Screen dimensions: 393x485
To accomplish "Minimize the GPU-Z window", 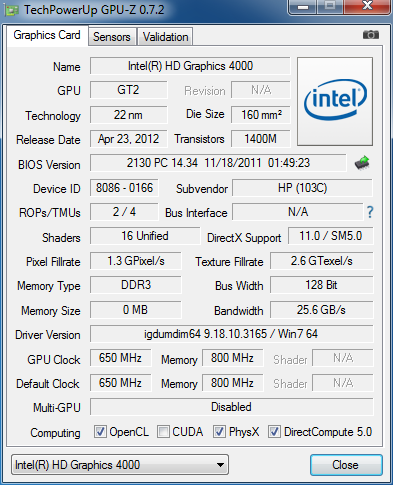I will coord(303,6).
